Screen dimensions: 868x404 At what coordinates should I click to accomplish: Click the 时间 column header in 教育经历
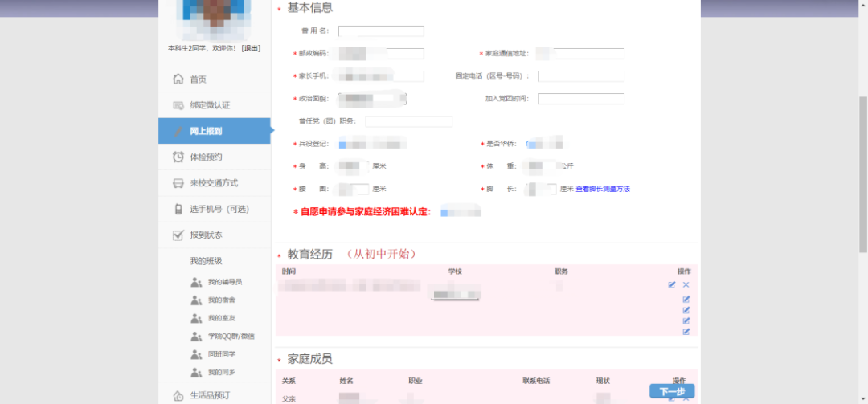(x=289, y=271)
